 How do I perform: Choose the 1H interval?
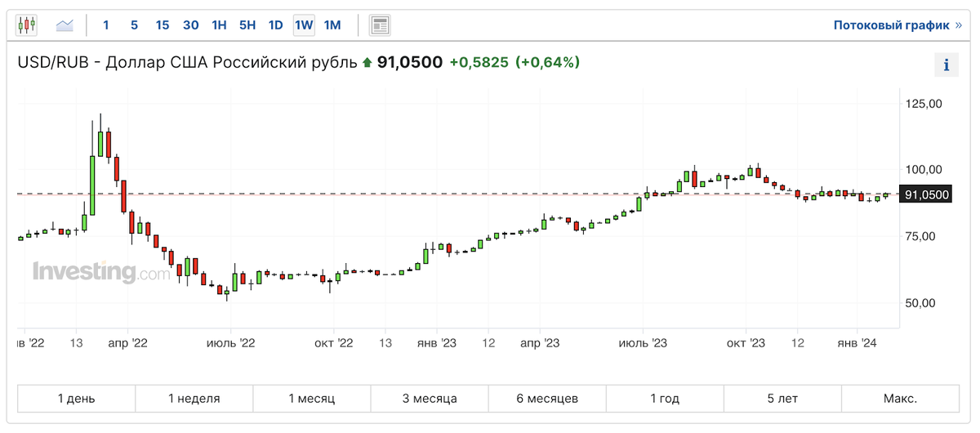219,25
